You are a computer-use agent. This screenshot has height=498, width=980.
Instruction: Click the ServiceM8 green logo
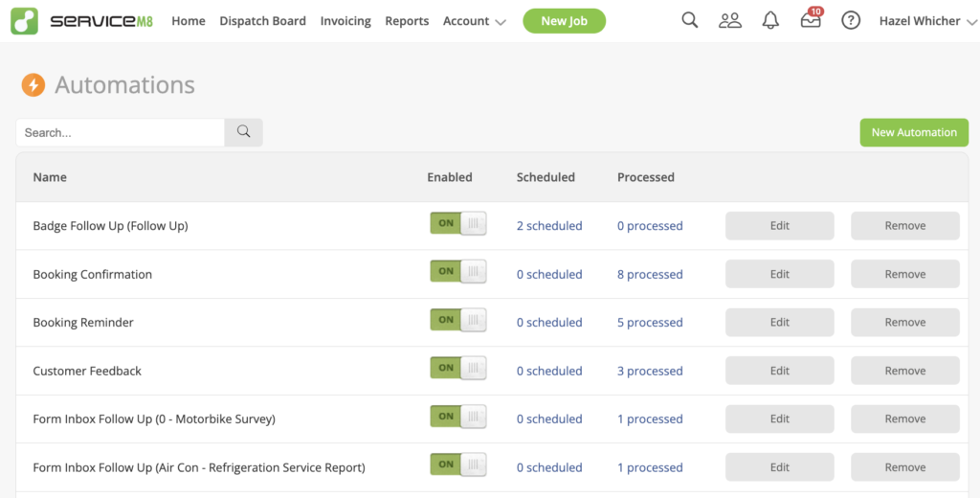click(x=24, y=21)
